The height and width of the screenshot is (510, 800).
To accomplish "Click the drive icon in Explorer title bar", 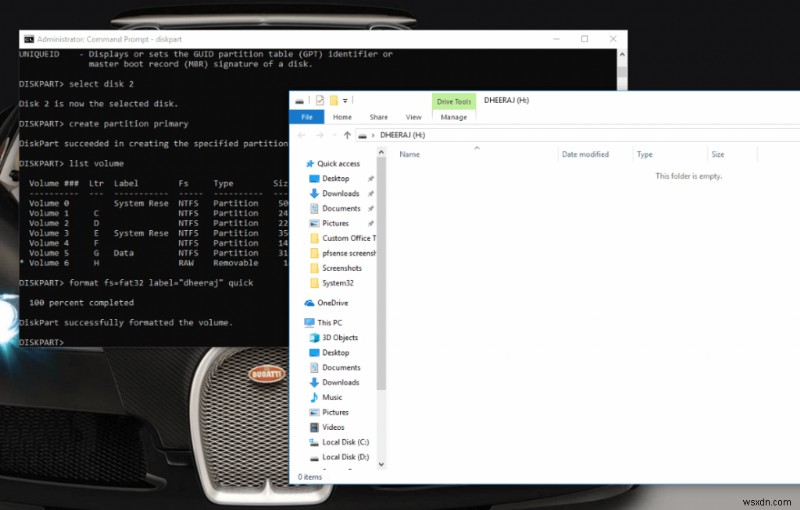I will pyautogui.click(x=299, y=101).
